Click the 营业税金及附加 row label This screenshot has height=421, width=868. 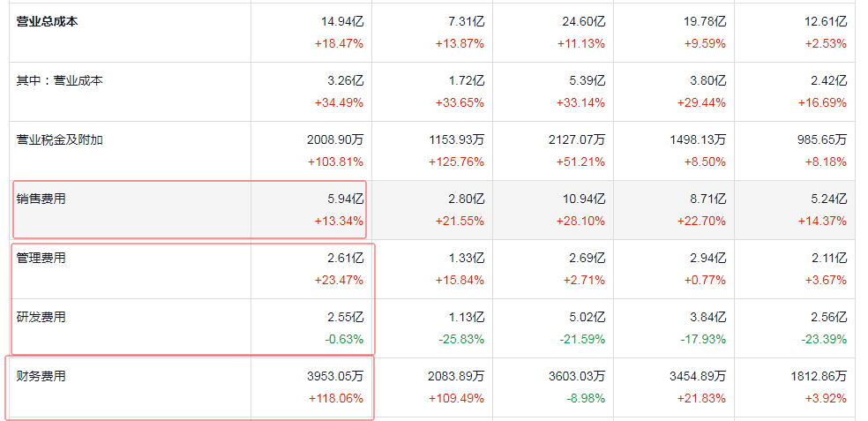click(x=59, y=139)
